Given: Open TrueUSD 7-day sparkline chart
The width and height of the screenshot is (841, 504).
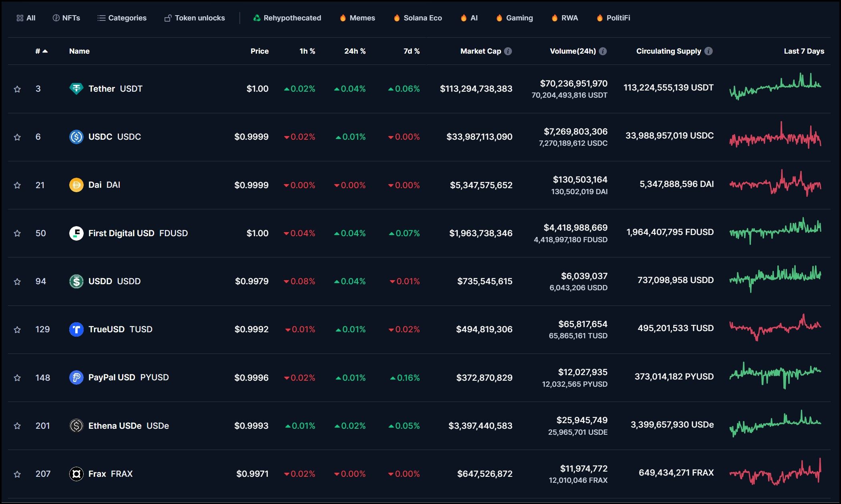Looking at the screenshot, I should point(775,328).
